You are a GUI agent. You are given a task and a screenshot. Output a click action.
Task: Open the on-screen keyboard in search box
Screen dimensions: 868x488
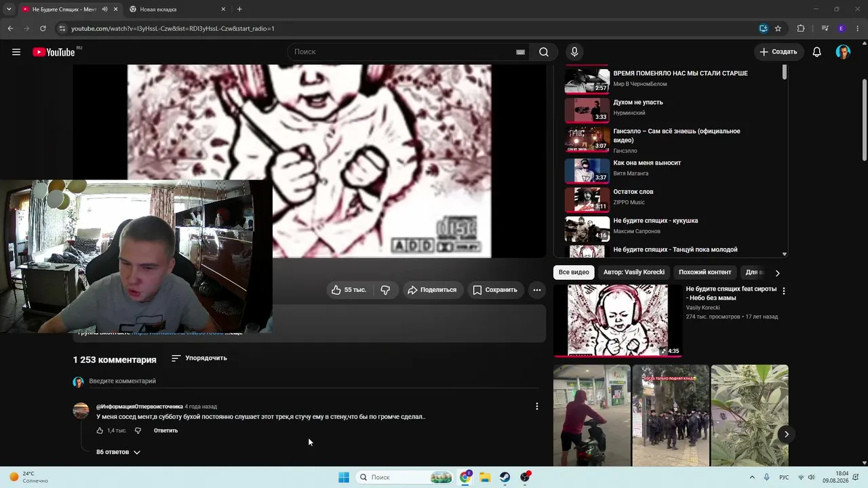[520, 52]
